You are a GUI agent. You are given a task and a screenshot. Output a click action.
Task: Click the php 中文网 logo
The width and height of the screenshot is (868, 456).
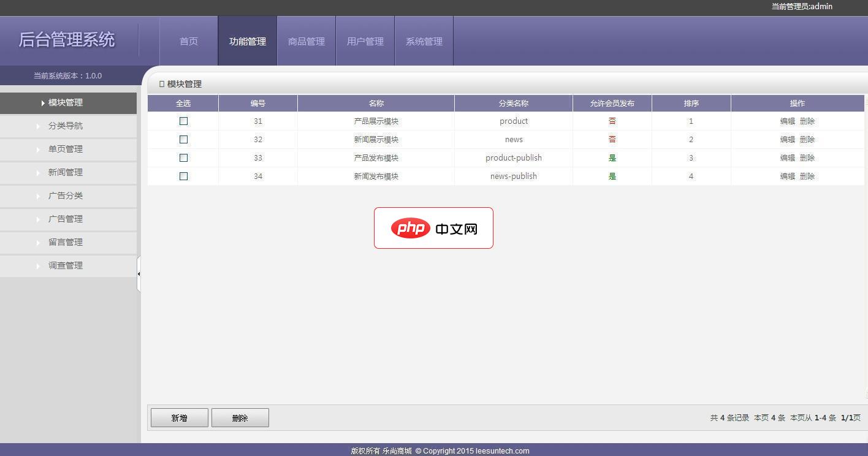(x=433, y=229)
